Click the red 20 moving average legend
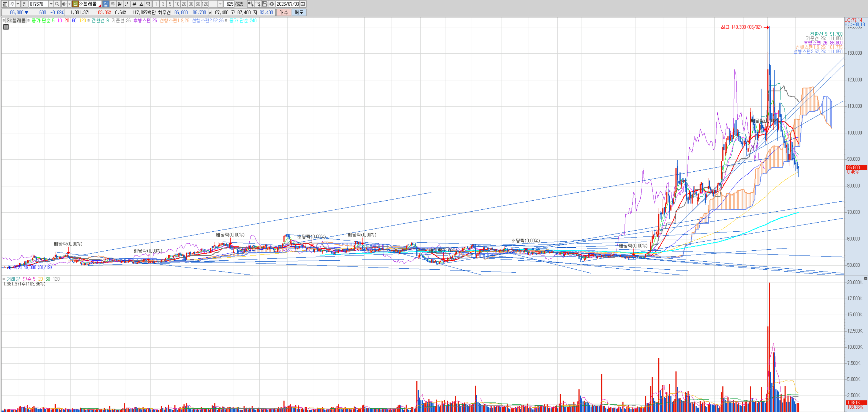The height and width of the screenshot is (412, 868). coord(67,20)
